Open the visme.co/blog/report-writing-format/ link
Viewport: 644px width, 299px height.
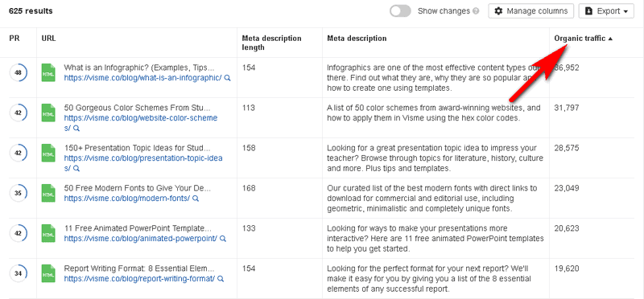139,279
